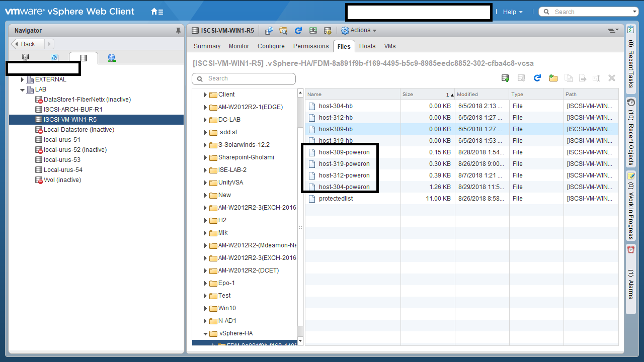Switch to the Permissions tab

point(311,46)
